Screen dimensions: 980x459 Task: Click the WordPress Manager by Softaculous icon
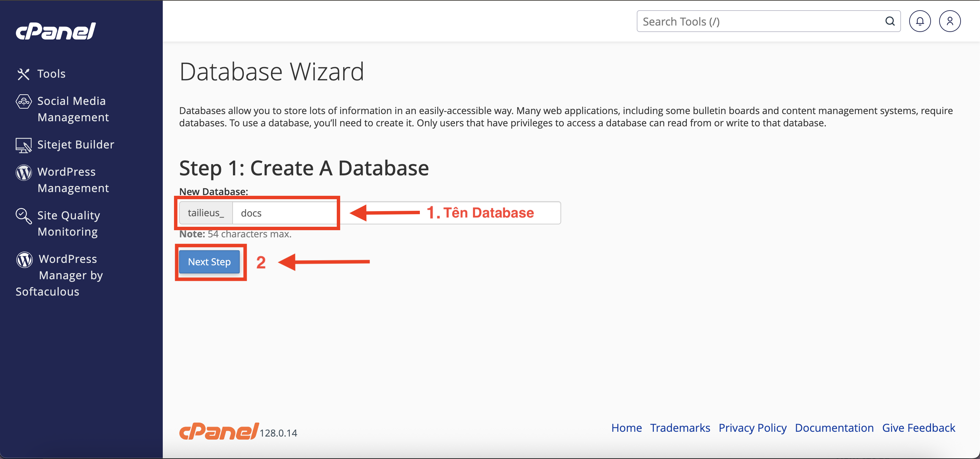coord(25,260)
